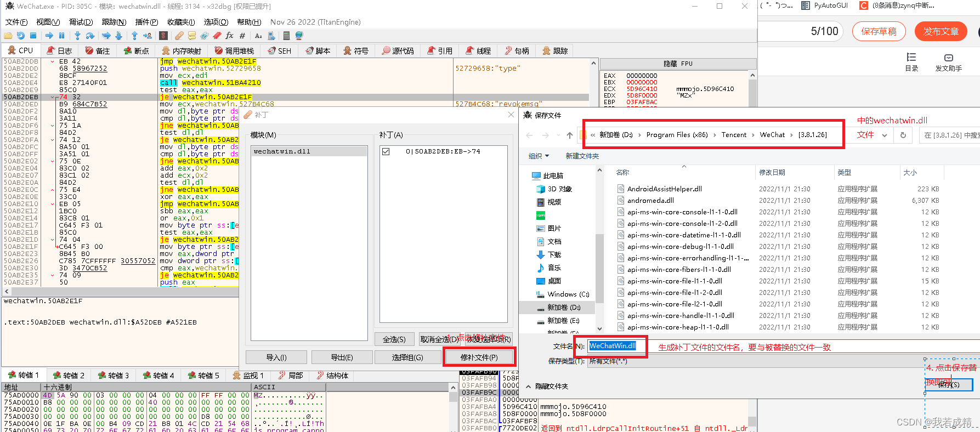The width and height of the screenshot is (980, 432).
Task: Select andromeda.dll in file list
Action: point(650,201)
